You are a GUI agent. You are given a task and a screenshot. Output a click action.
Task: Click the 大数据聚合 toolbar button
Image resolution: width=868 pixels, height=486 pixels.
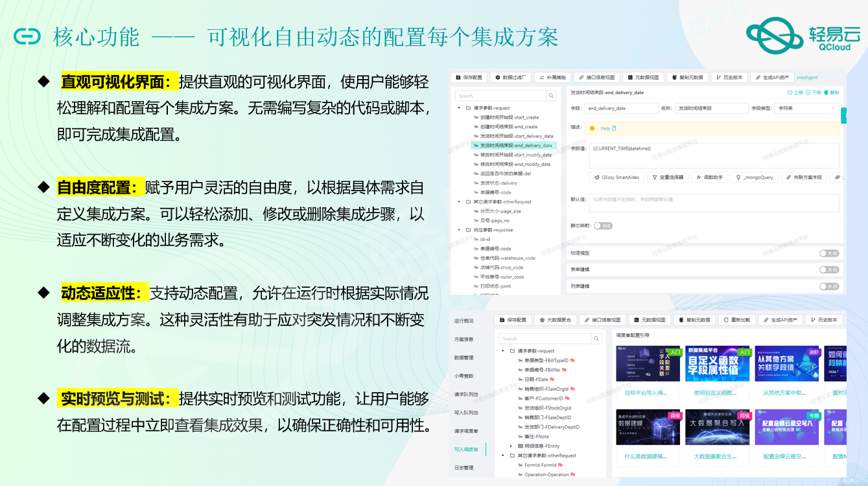pos(554,319)
